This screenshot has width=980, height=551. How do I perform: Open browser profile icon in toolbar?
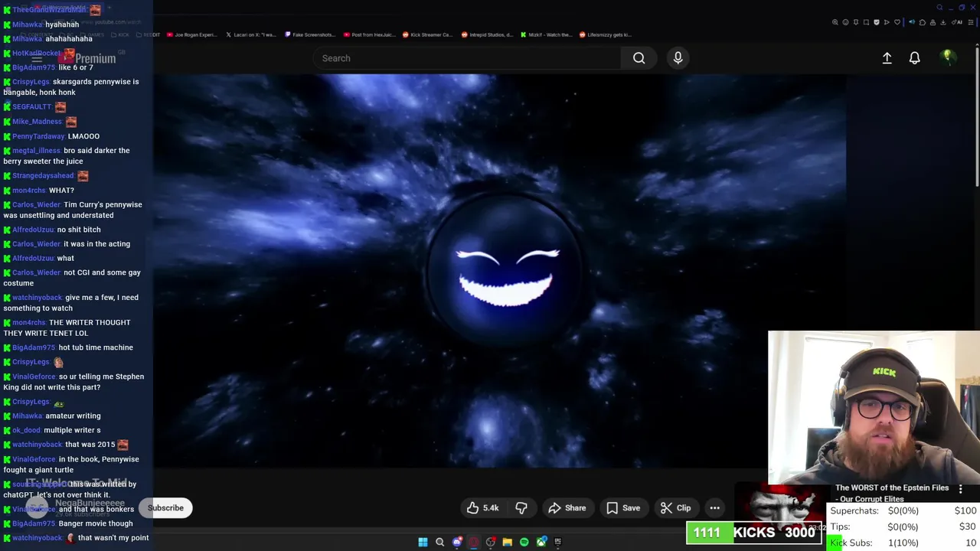click(933, 22)
